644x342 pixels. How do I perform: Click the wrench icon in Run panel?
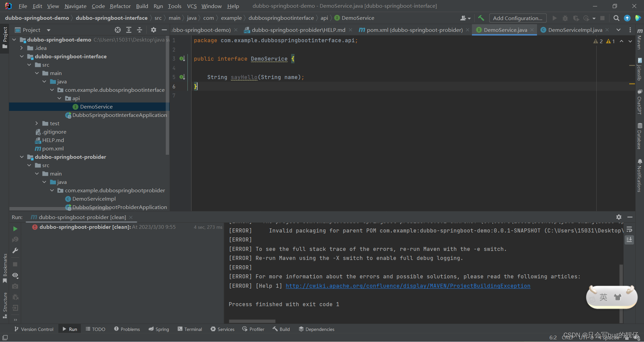(15, 251)
